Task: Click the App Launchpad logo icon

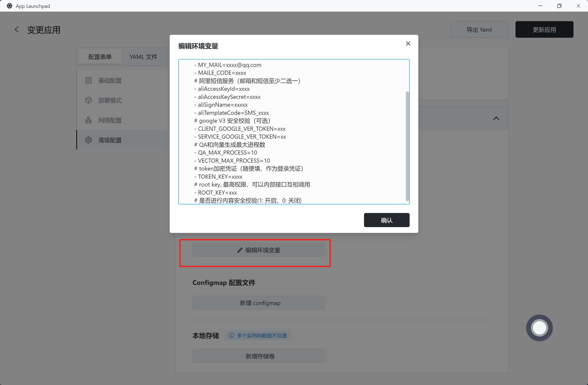Action: point(9,6)
